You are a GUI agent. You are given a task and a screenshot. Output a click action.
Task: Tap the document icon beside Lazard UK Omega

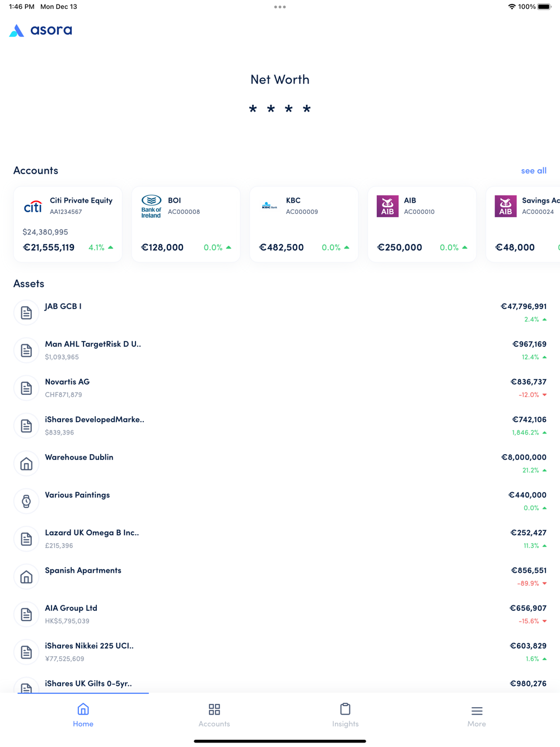tap(26, 539)
